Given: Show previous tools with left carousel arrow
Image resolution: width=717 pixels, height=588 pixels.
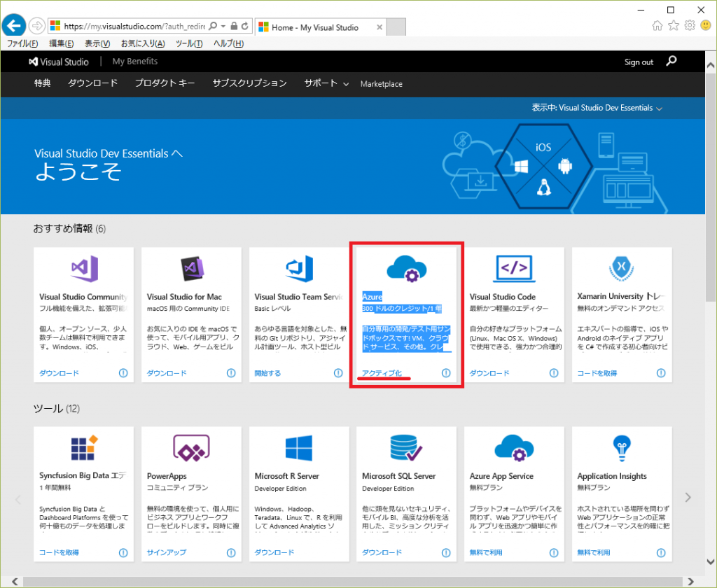Looking at the screenshot, I should point(18,499).
